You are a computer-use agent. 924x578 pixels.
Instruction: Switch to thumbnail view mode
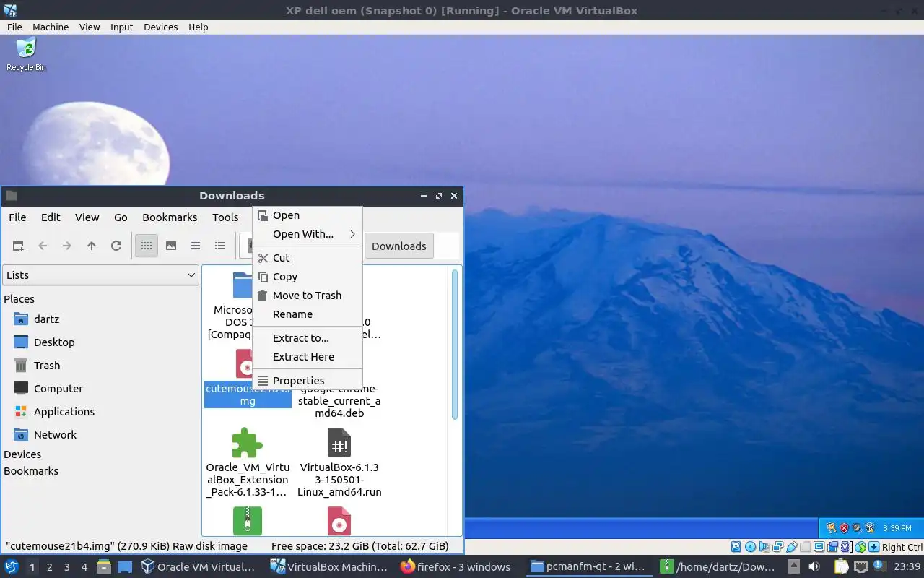click(171, 246)
